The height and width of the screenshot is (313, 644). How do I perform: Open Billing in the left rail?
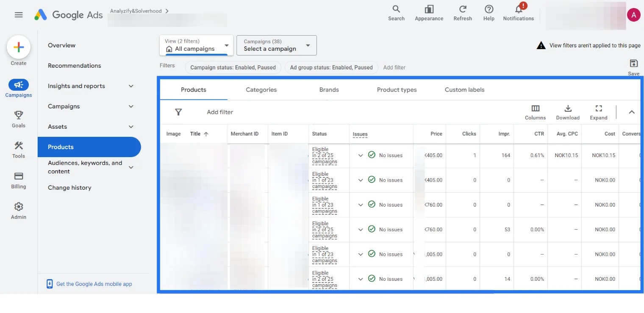click(x=19, y=180)
